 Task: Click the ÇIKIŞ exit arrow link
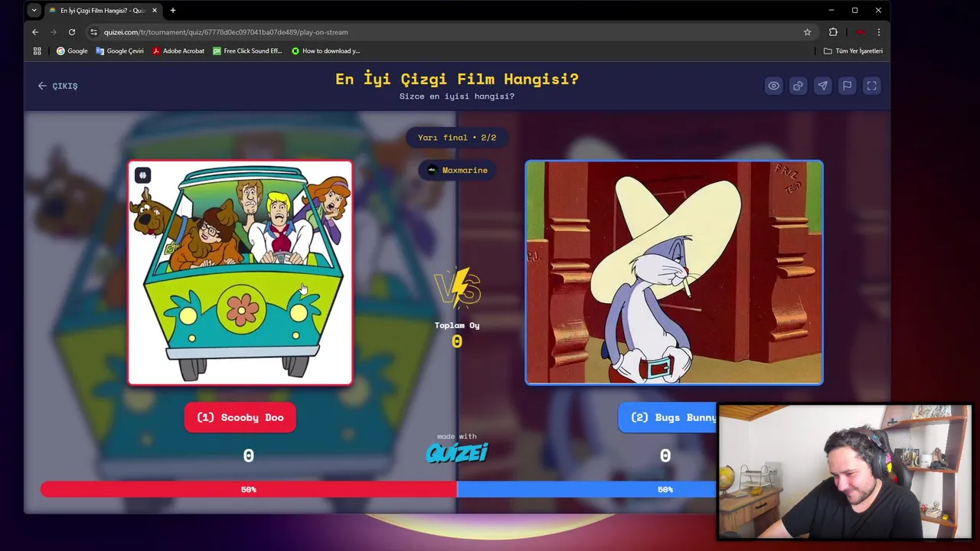tap(57, 86)
